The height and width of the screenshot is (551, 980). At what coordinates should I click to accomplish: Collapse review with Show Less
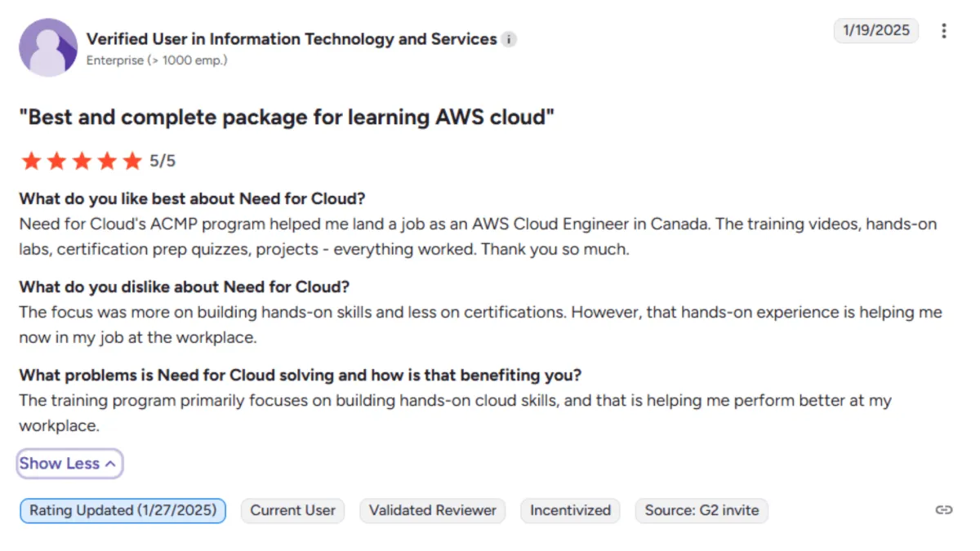tap(60, 464)
